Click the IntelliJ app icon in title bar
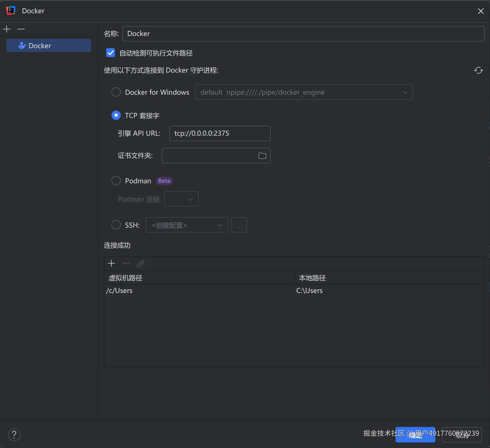This screenshot has width=490, height=448. tap(11, 11)
